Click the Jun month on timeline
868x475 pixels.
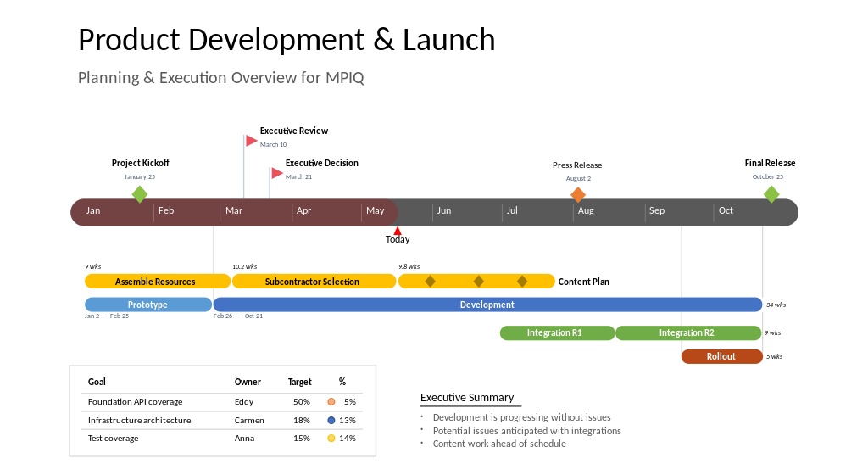[444, 210]
